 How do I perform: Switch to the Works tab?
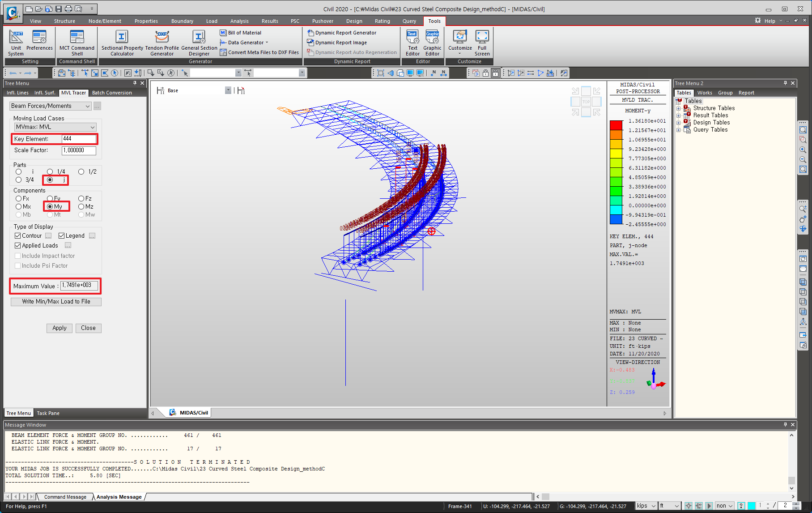[705, 93]
